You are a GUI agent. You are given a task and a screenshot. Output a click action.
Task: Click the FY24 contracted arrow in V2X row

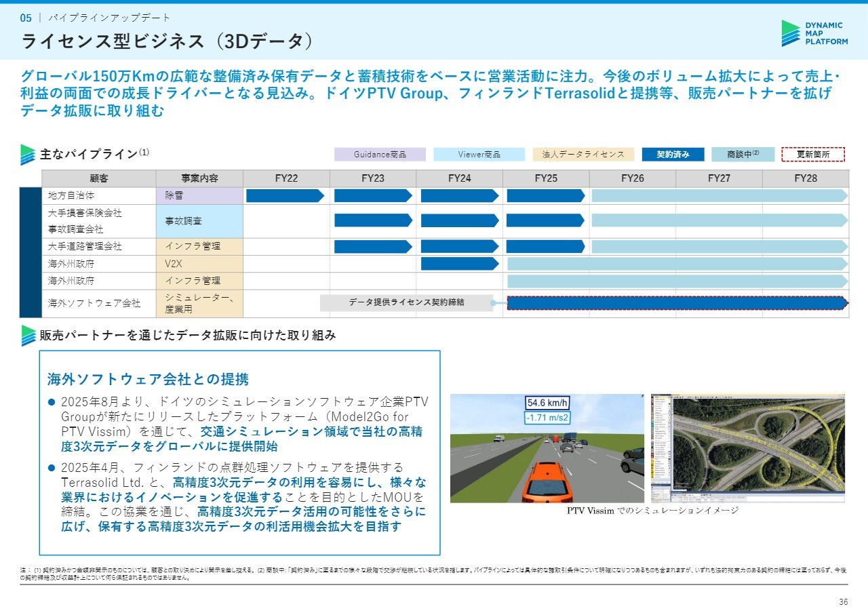460,264
